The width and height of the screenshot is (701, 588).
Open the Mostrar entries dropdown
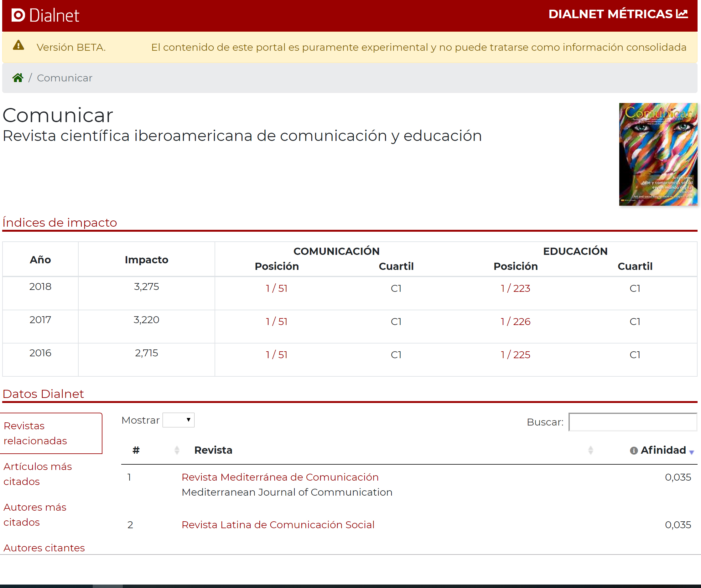pyautogui.click(x=178, y=420)
